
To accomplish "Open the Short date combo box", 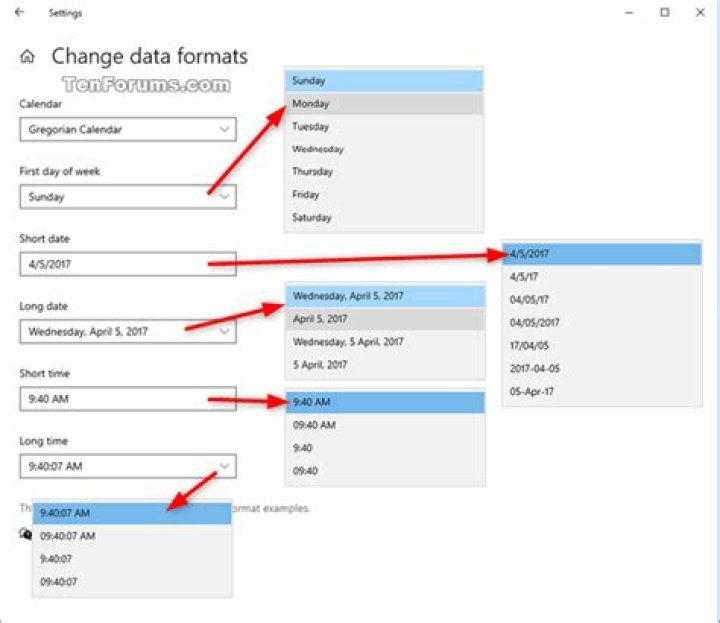I will click(x=128, y=264).
